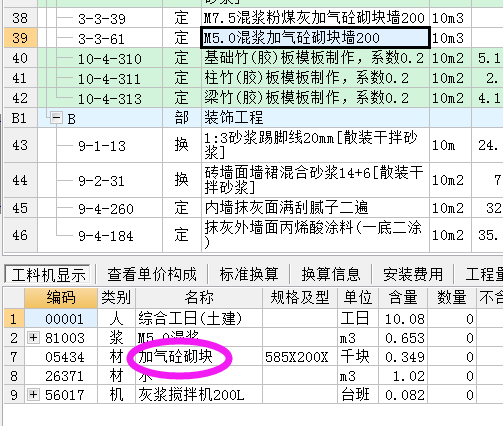Click 含量 value 0.349

[403, 357]
